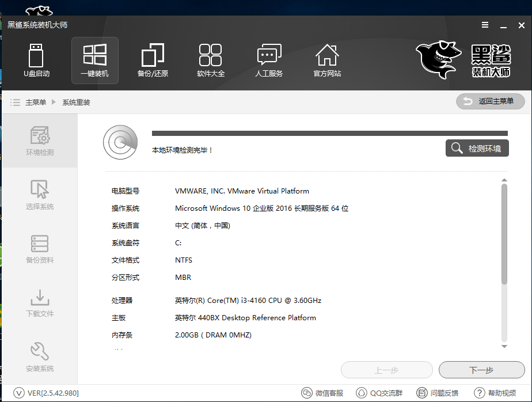
Task: Open the U盘启动 tool
Action: pos(36,60)
